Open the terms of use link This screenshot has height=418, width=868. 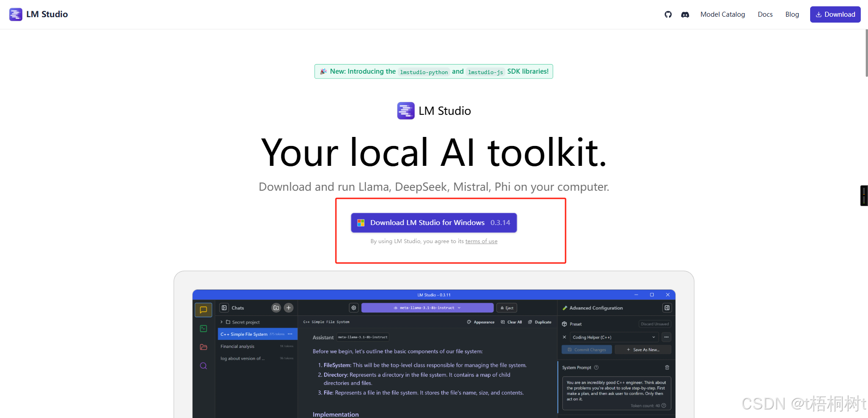(x=481, y=241)
